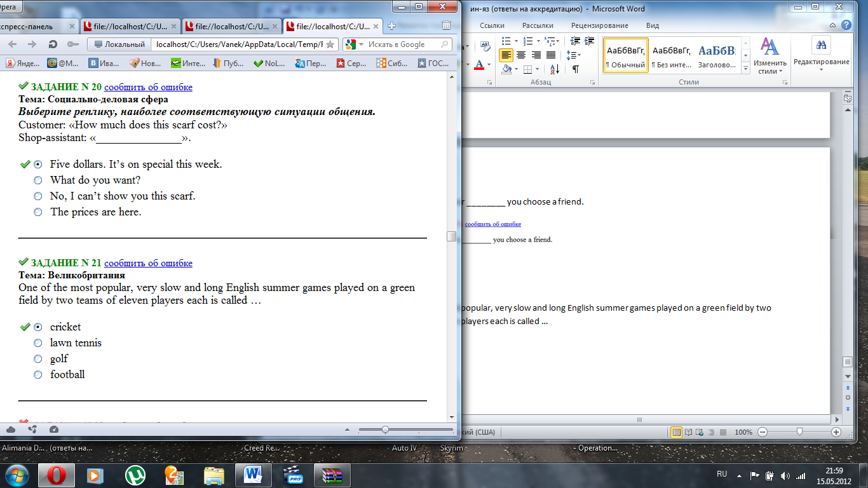This screenshot has height=488, width=868.
Task: Decrease indent in Word
Action: 575,41
